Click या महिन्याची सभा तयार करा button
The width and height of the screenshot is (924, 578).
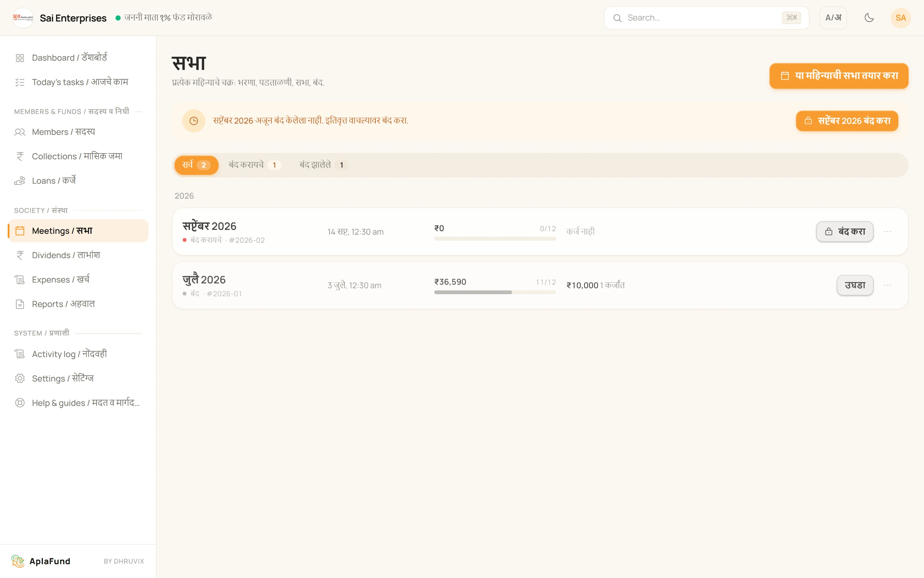tap(839, 76)
